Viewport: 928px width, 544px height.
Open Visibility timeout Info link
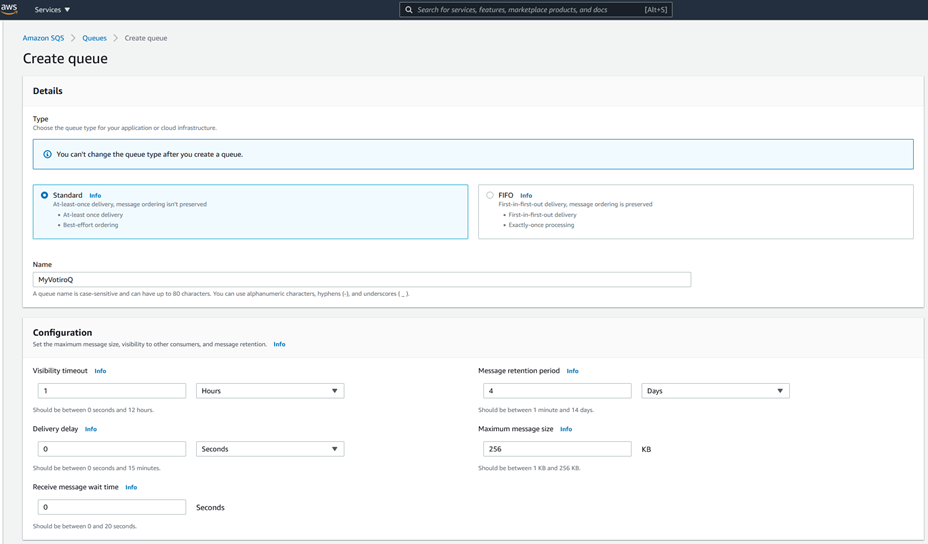101,371
